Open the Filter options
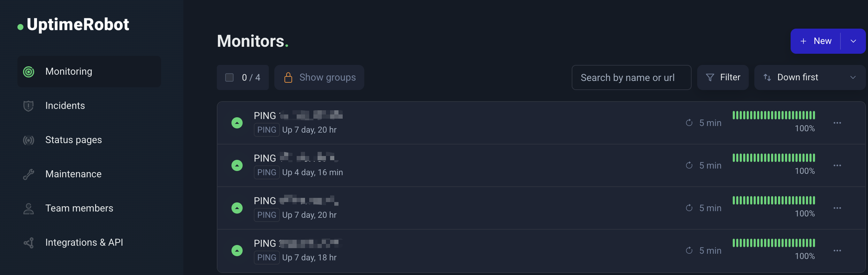Image resolution: width=868 pixels, height=275 pixels. pyautogui.click(x=723, y=77)
